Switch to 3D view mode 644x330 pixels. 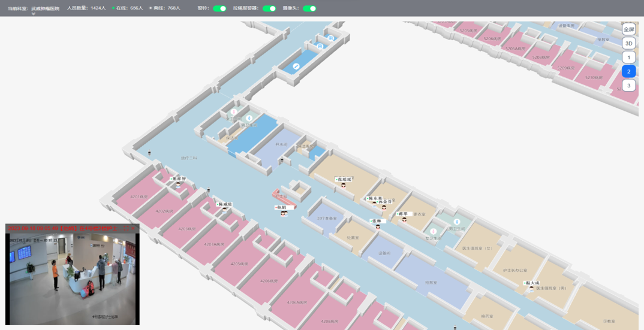point(628,43)
